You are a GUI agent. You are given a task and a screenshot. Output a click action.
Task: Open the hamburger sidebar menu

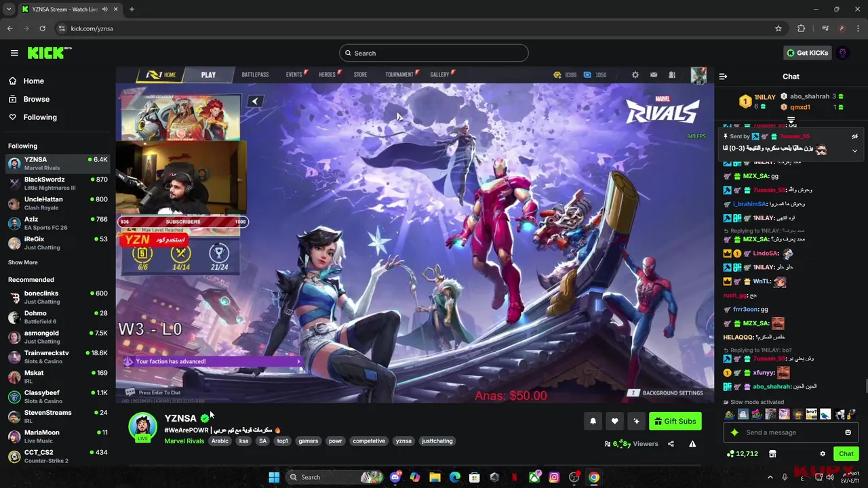click(14, 53)
